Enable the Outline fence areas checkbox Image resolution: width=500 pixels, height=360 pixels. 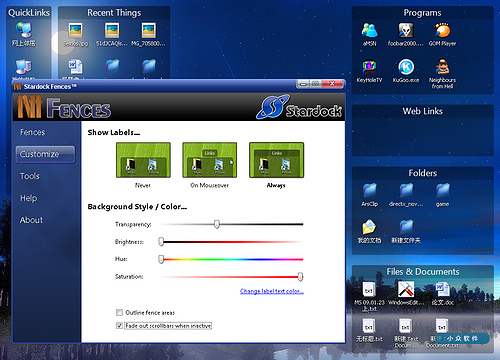[x=119, y=313]
